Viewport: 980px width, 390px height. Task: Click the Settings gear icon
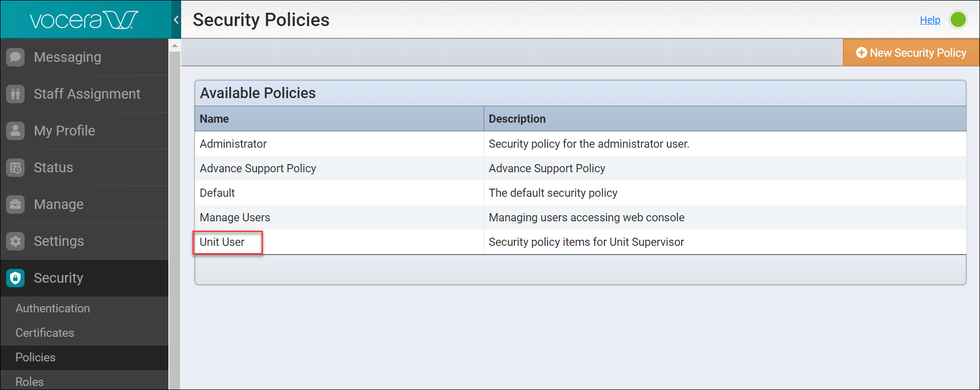pyautogui.click(x=16, y=241)
